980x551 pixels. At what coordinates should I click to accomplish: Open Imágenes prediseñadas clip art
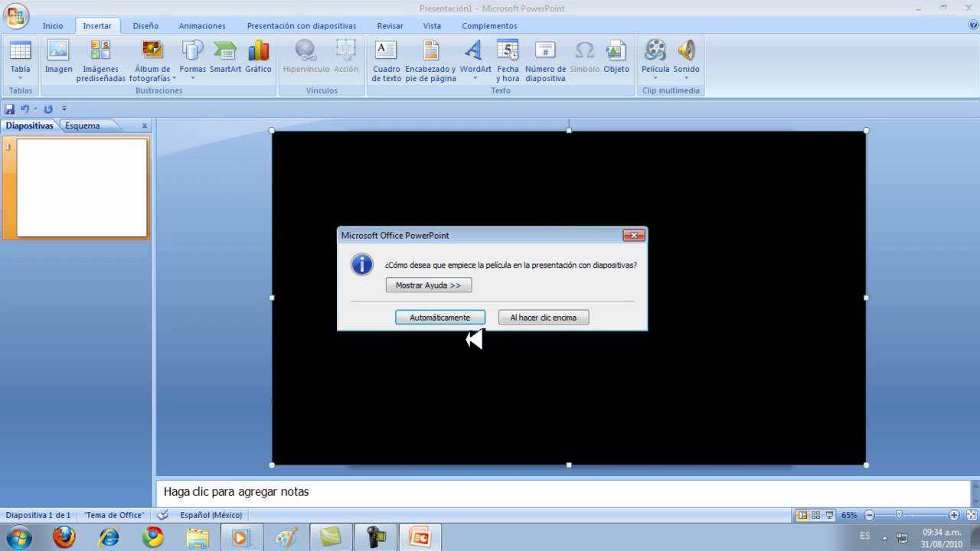point(100,51)
